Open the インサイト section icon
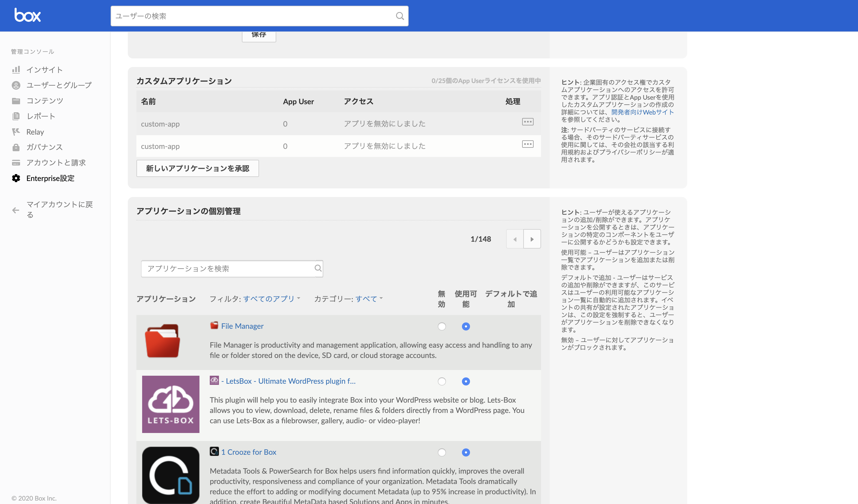Viewport: 858px width, 504px height. point(16,69)
